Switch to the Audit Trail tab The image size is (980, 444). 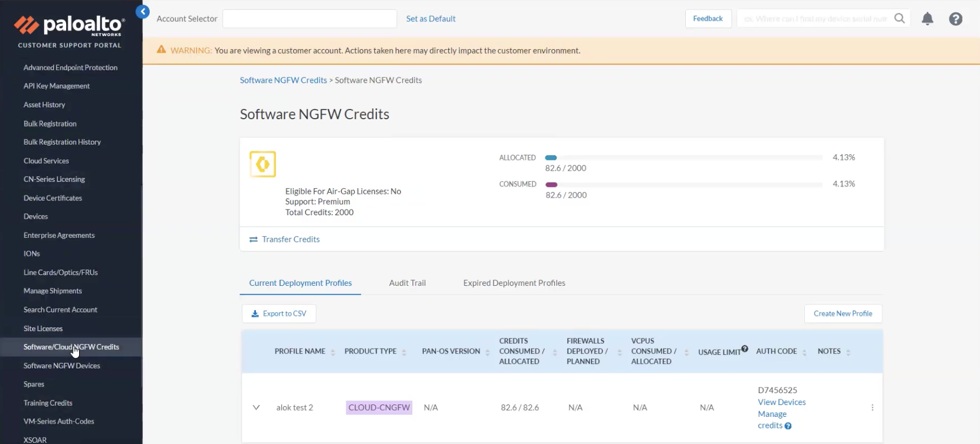click(x=407, y=283)
